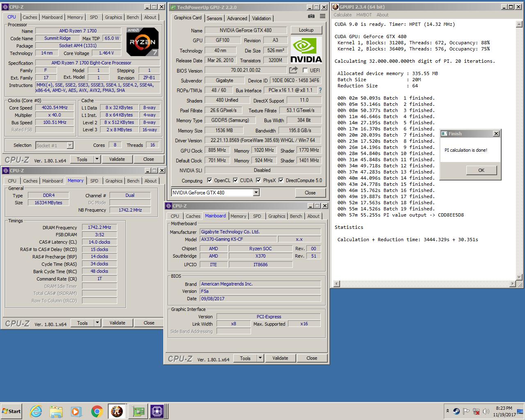Open the About menu in GPUPI
Screen dimensions: 525x420
tap(382, 15)
